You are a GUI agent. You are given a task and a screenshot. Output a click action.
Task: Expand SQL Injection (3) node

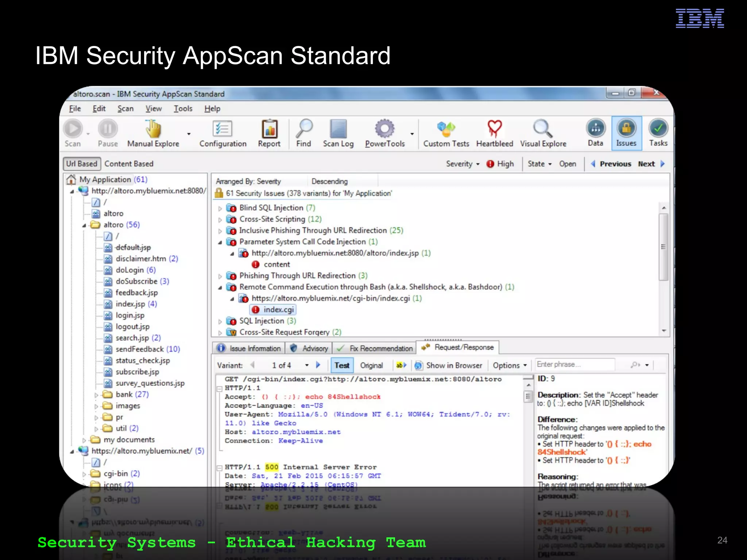pyautogui.click(x=220, y=322)
